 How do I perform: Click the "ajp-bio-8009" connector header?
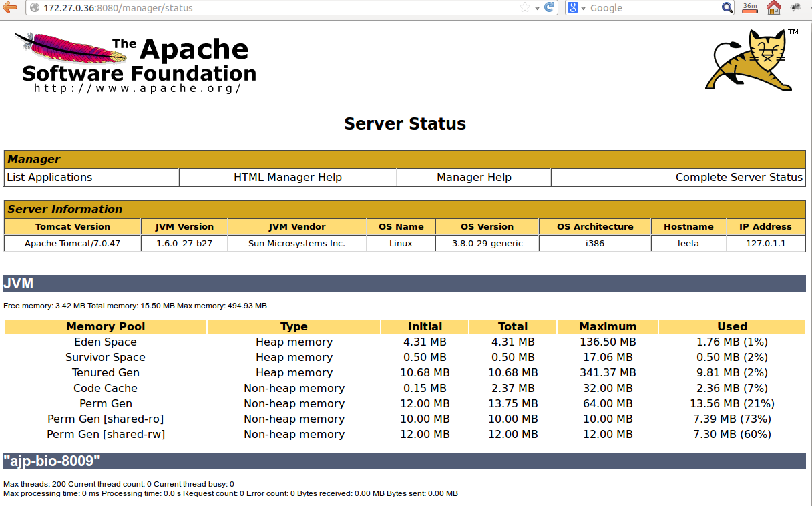pos(405,461)
